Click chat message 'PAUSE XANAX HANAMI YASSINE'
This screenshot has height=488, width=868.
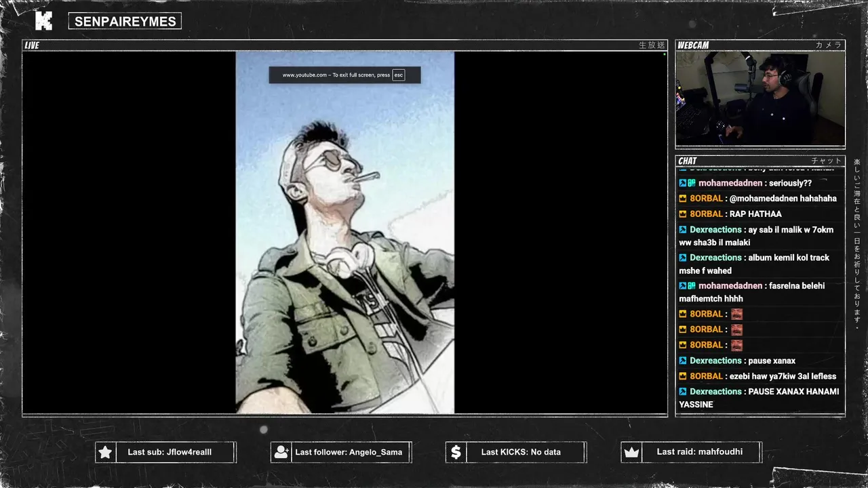click(x=759, y=398)
